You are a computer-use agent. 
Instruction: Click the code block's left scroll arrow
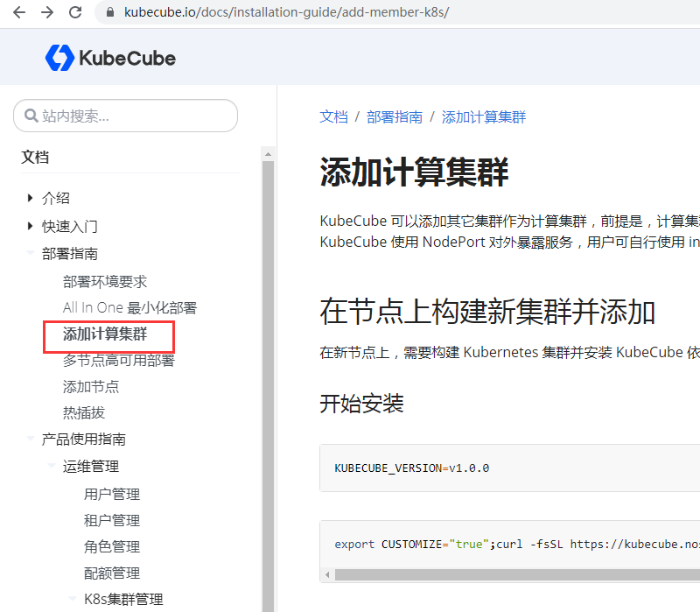point(327,575)
